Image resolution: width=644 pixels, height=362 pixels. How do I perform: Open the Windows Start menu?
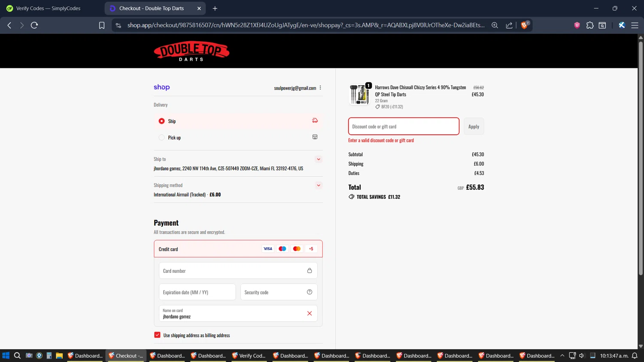pyautogui.click(x=6, y=356)
